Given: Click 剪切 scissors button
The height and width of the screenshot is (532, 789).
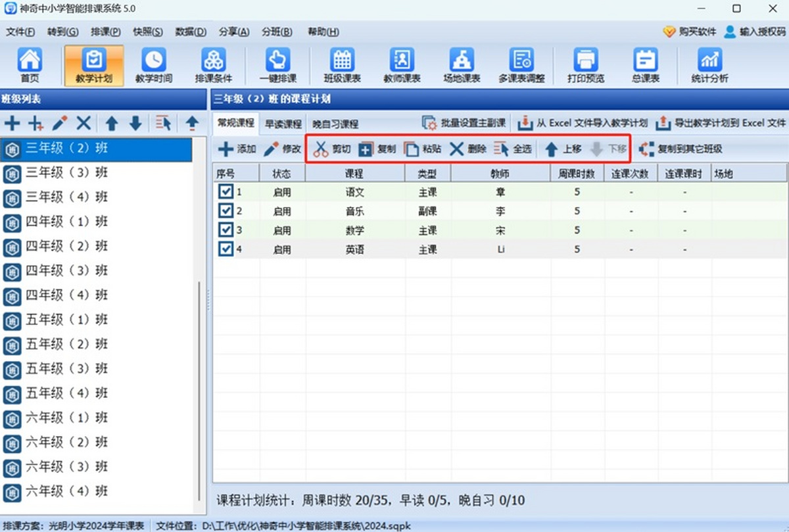Looking at the screenshot, I should (332, 149).
